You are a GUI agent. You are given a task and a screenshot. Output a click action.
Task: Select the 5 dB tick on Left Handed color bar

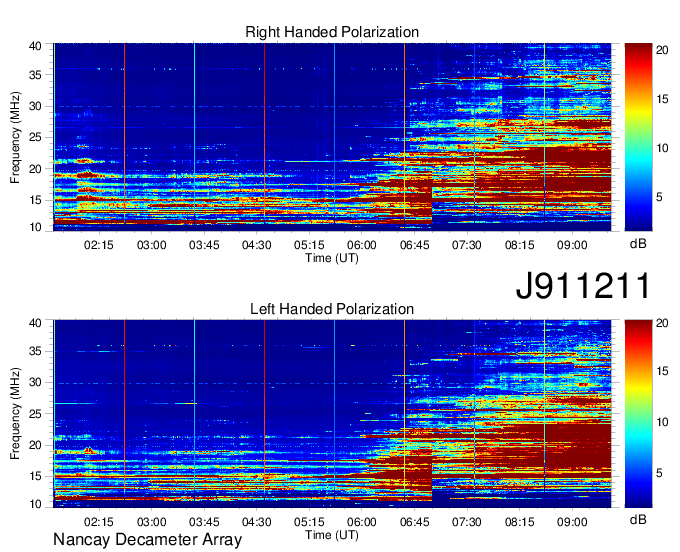point(659,473)
